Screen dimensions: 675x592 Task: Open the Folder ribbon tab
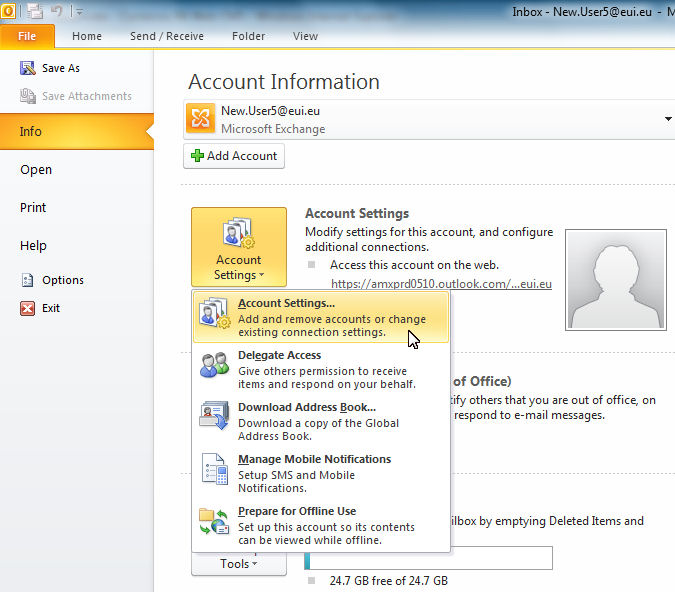coord(248,36)
